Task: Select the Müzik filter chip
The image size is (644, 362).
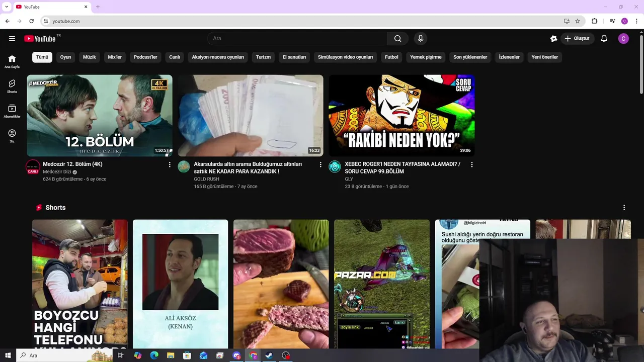Action: (x=90, y=57)
